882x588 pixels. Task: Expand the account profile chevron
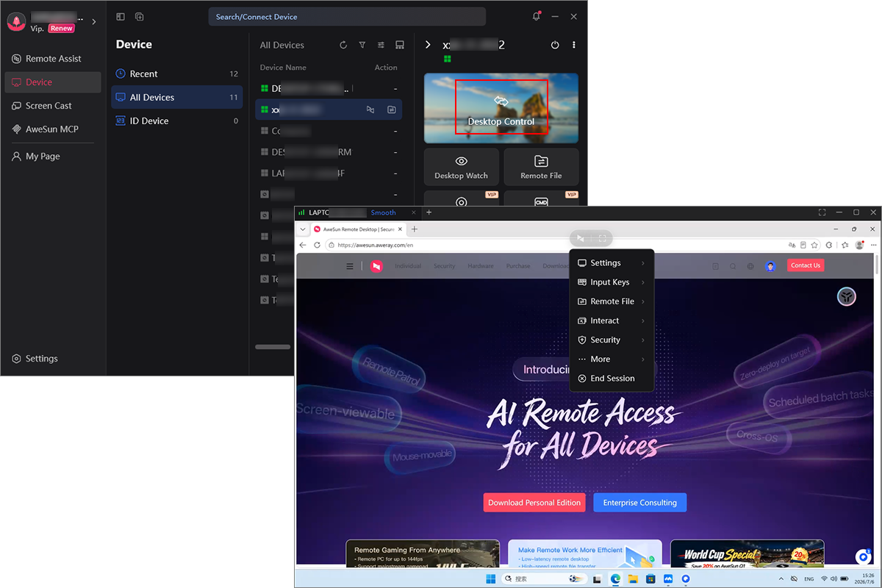click(93, 22)
